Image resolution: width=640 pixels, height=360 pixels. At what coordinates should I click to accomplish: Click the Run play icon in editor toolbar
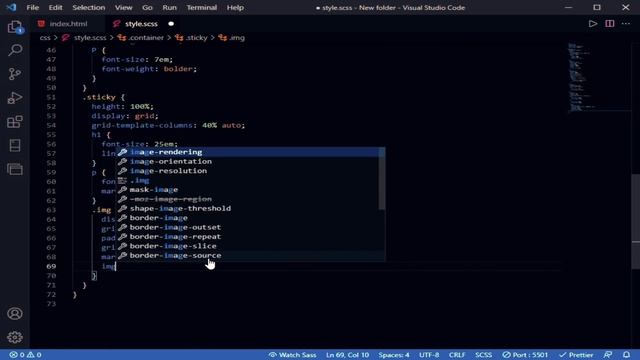tap(593, 24)
